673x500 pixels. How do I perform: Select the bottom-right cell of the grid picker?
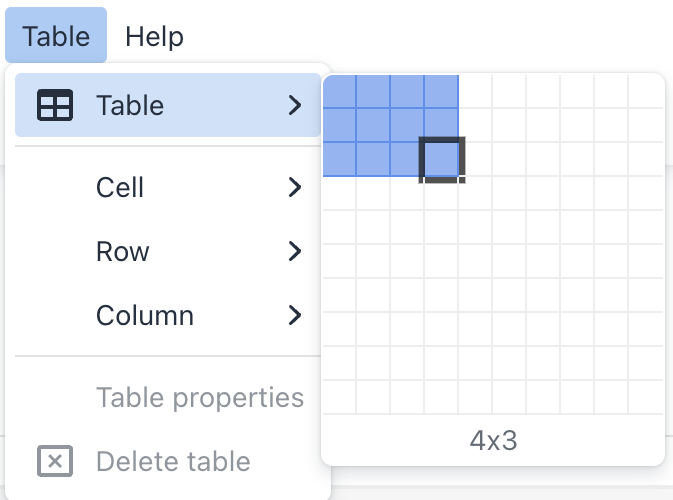tap(645, 397)
